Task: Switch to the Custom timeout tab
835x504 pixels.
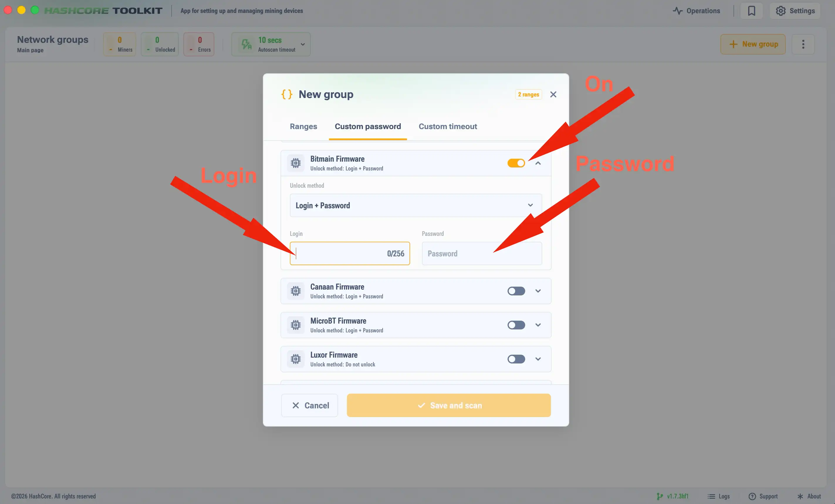Action: click(448, 126)
